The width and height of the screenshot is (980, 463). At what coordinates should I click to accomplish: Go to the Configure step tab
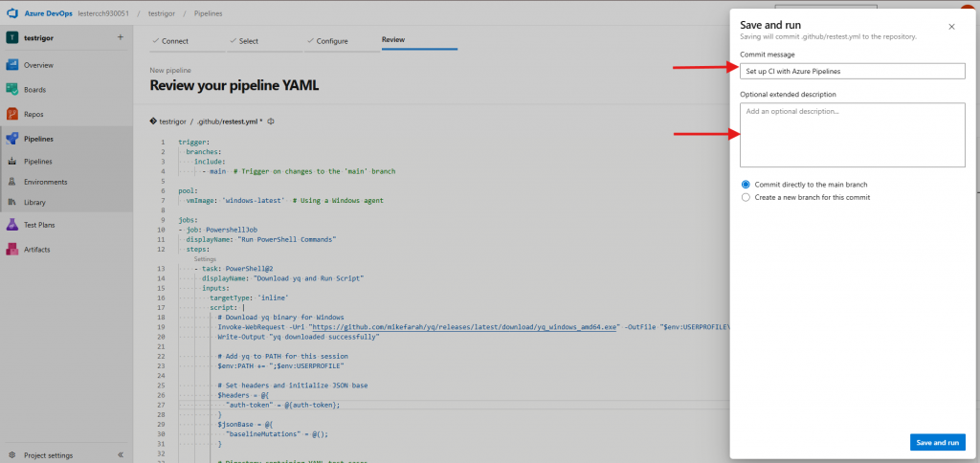point(327,41)
